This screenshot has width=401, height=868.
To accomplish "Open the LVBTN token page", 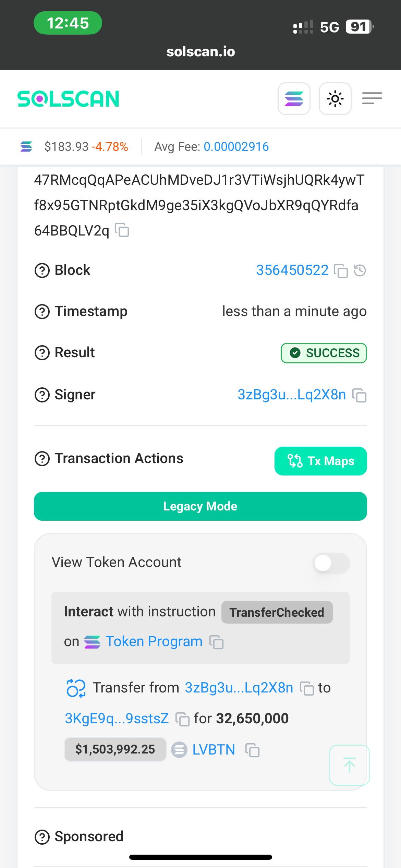I will point(214,750).
